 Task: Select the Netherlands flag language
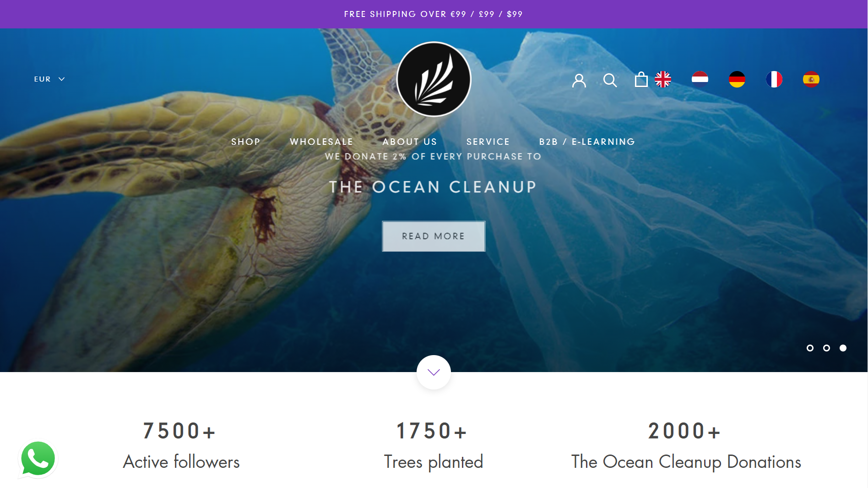[x=700, y=79]
